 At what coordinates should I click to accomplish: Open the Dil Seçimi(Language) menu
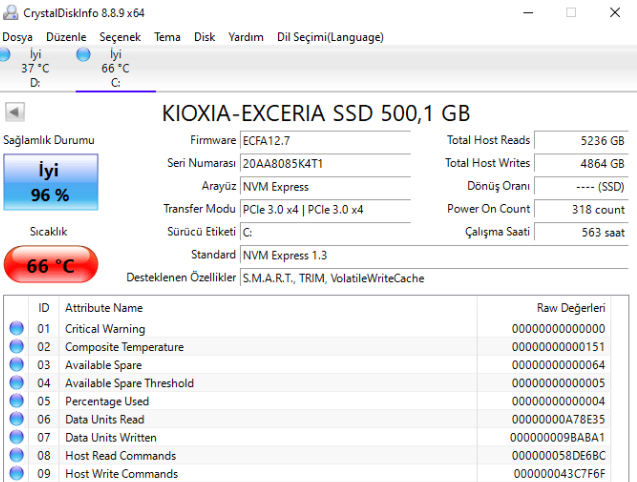pos(330,37)
